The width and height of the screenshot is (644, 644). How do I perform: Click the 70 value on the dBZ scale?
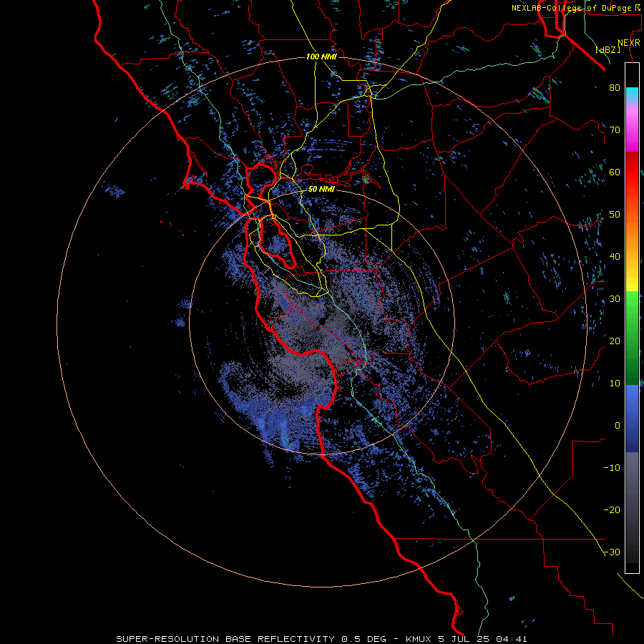point(615,130)
